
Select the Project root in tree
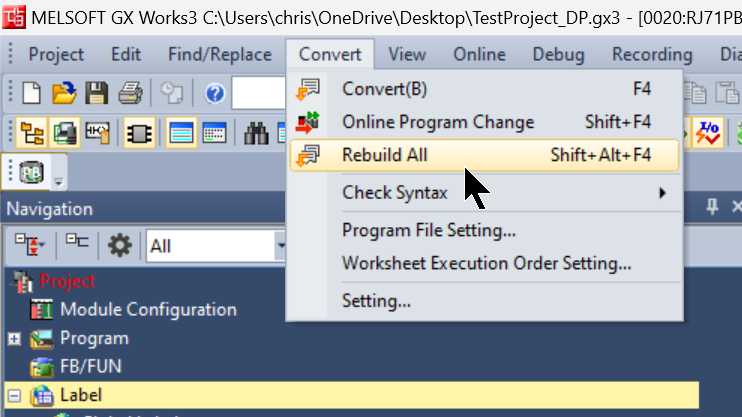(67, 281)
